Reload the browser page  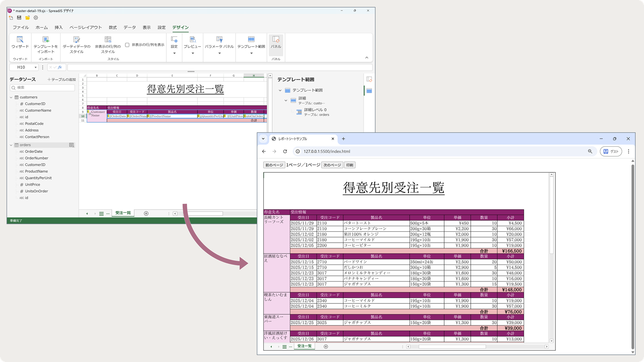(285, 151)
